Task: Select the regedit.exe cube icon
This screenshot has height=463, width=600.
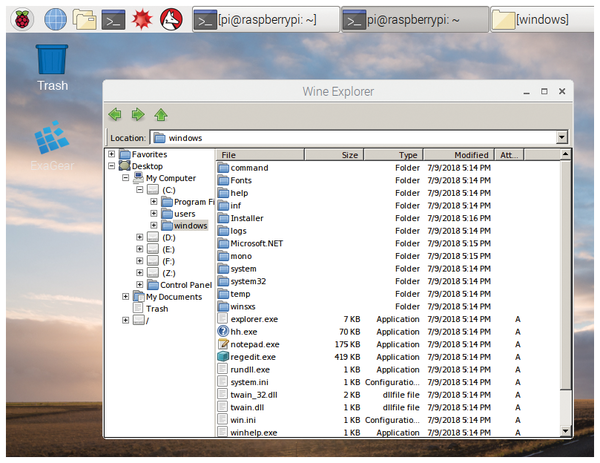Action: coord(223,357)
